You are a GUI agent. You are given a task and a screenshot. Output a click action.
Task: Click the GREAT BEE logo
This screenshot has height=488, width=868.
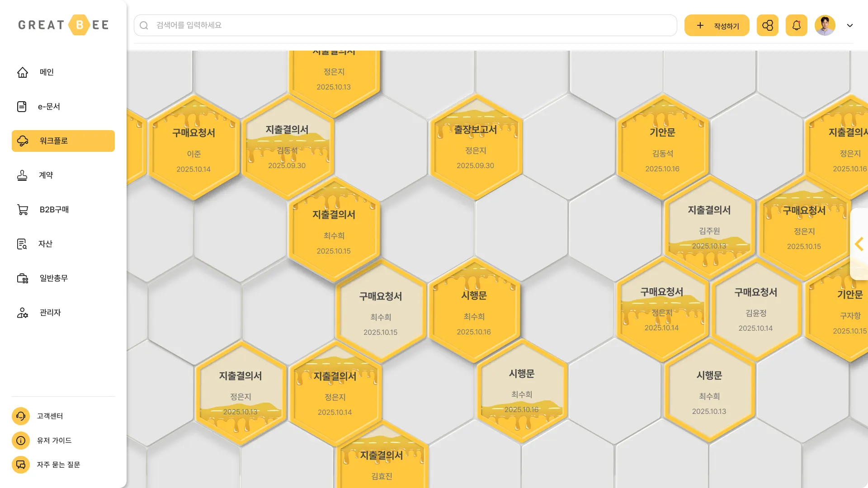[63, 25]
